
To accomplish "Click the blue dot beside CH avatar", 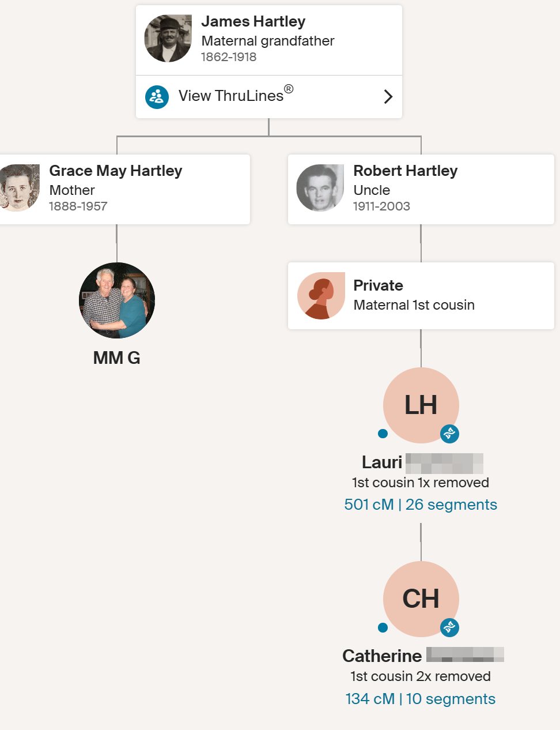I will click(x=383, y=627).
